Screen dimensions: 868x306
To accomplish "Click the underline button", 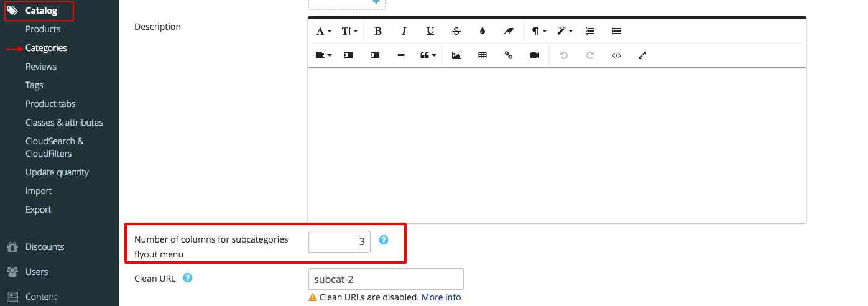I will 430,31.
